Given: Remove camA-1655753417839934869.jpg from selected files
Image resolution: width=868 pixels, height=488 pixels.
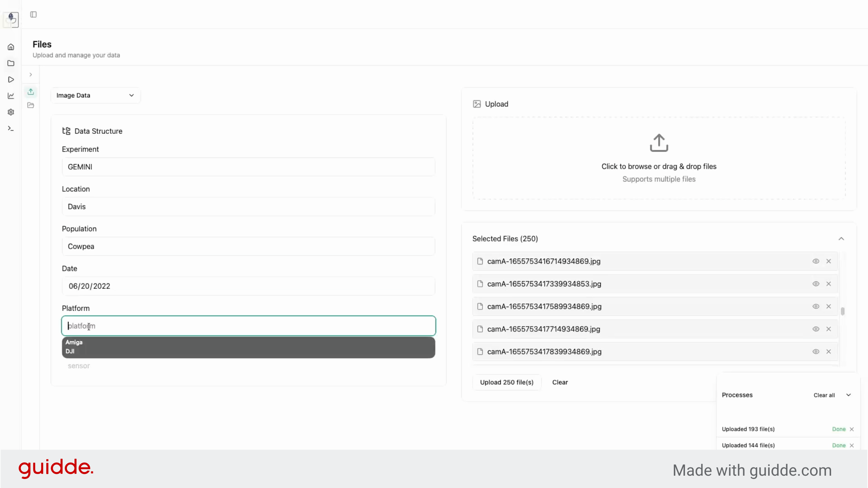Looking at the screenshot, I should pyautogui.click(x=829, y=351).
